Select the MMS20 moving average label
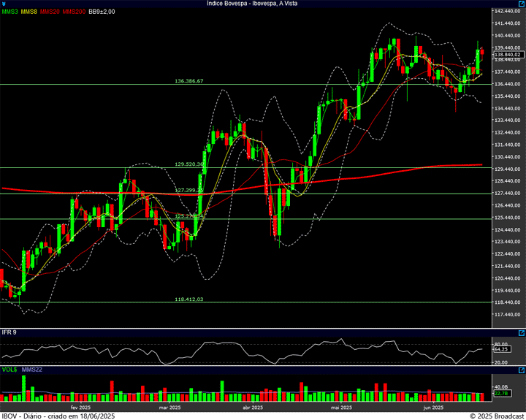Viewport: 526px width, 420px height. [x=50, y=12]
